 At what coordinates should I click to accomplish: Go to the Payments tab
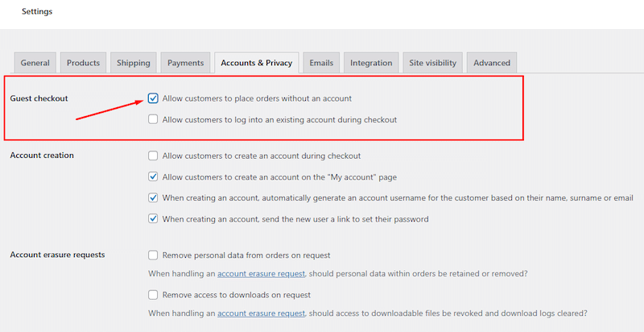(185, 63)
